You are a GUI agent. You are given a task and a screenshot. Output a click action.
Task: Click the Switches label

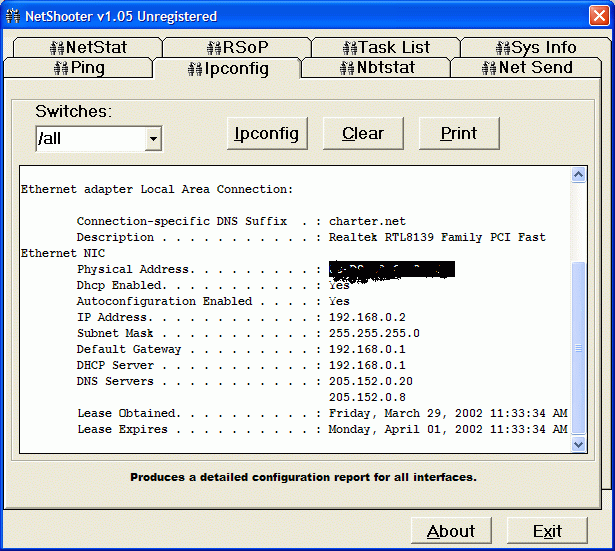[74, 111]
